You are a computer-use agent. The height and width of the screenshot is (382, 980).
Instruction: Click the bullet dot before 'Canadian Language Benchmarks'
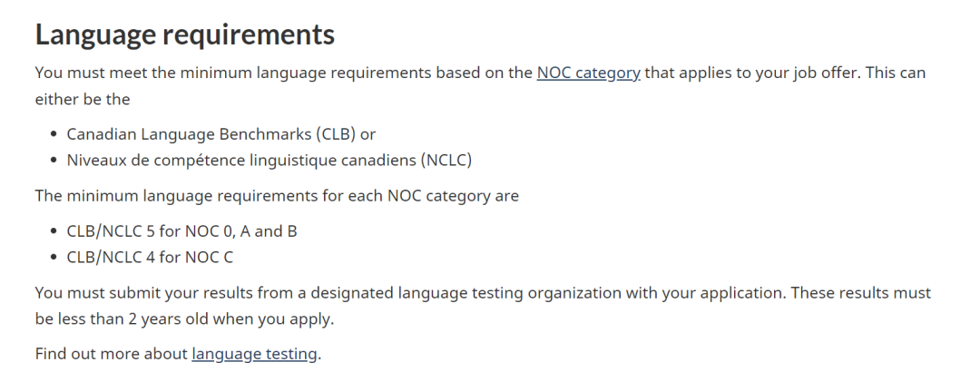pos(54,133)
